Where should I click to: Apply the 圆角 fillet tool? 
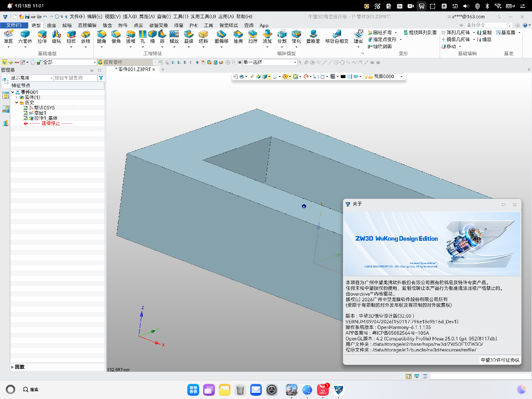102,37
